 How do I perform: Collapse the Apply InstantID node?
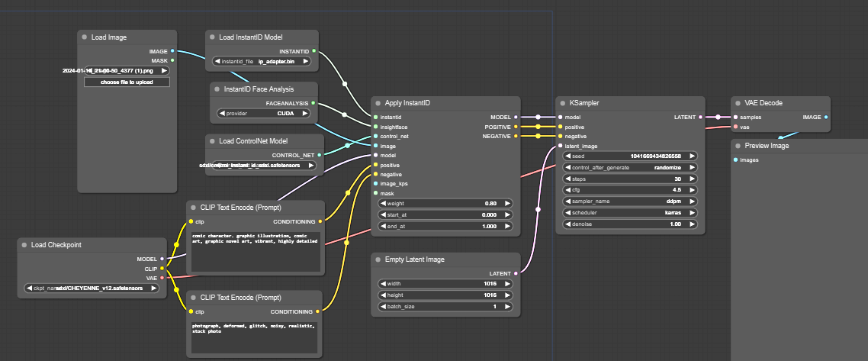(x=379, y=103)
